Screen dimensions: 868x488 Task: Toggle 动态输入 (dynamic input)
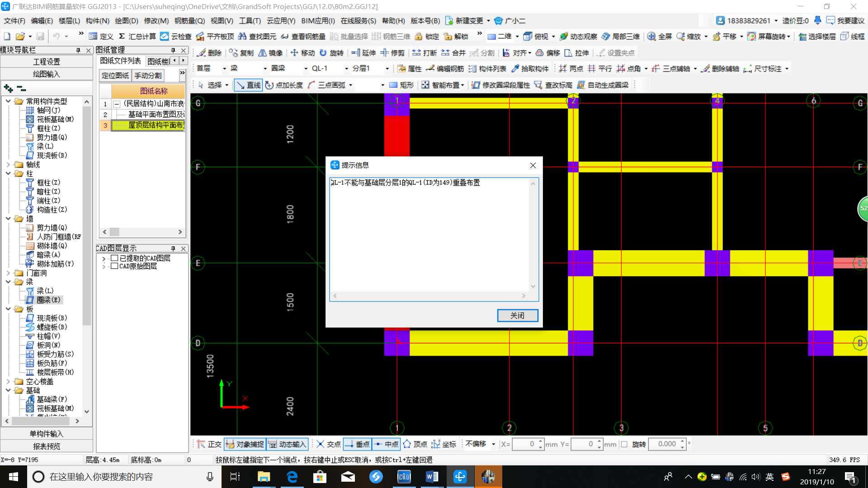point(288,444)
